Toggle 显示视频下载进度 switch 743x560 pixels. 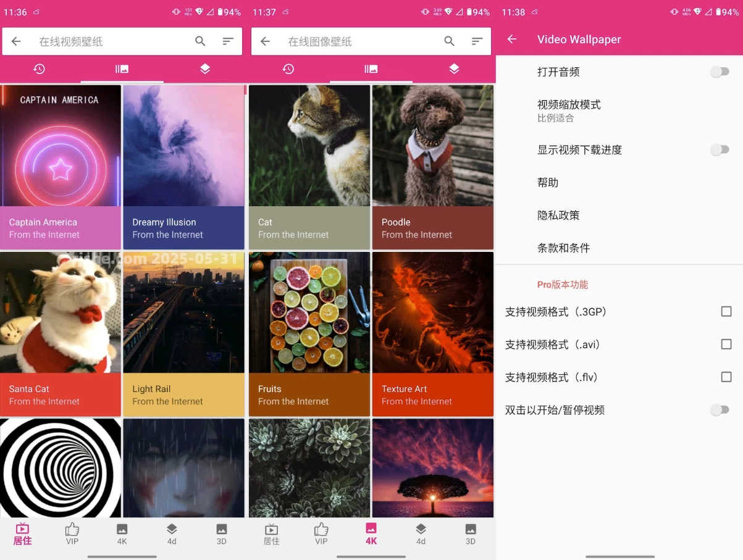[x=719, y=150]
